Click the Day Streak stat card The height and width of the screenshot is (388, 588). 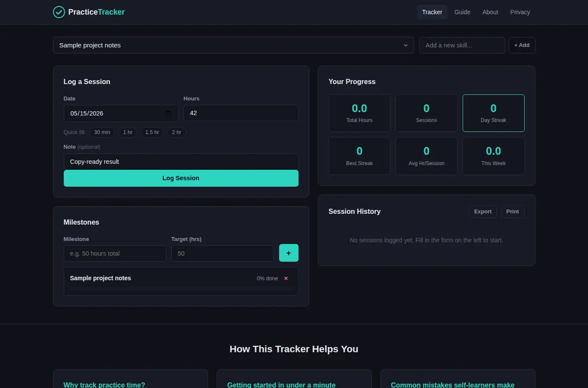click(494, 113)
